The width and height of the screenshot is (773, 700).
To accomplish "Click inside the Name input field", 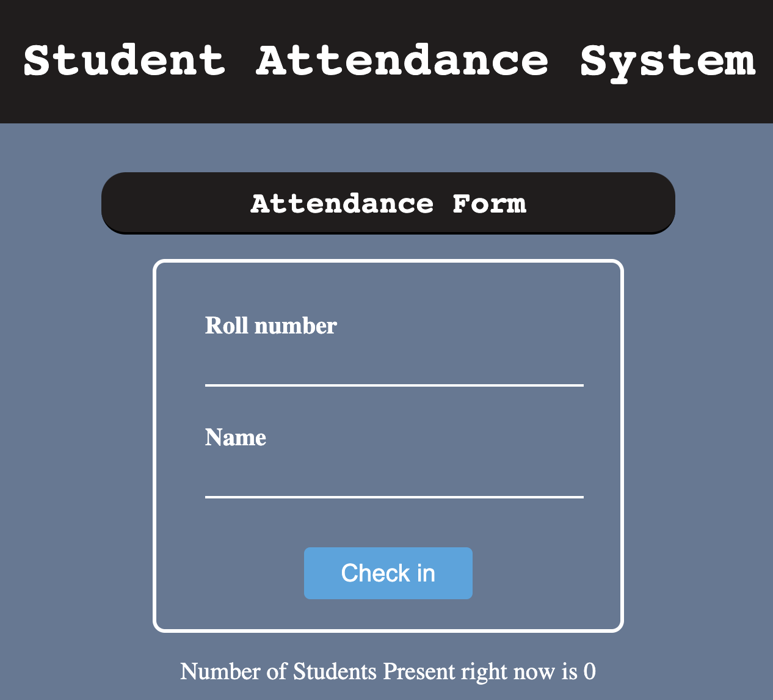I will tap(394, 486).
